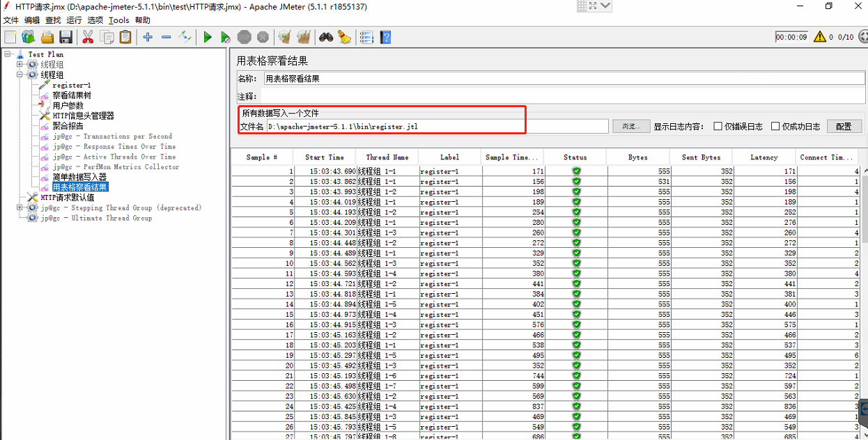Click inside the 文件名 file path field
The width and height of the screenshot is (868, 440).
point(418,126)
